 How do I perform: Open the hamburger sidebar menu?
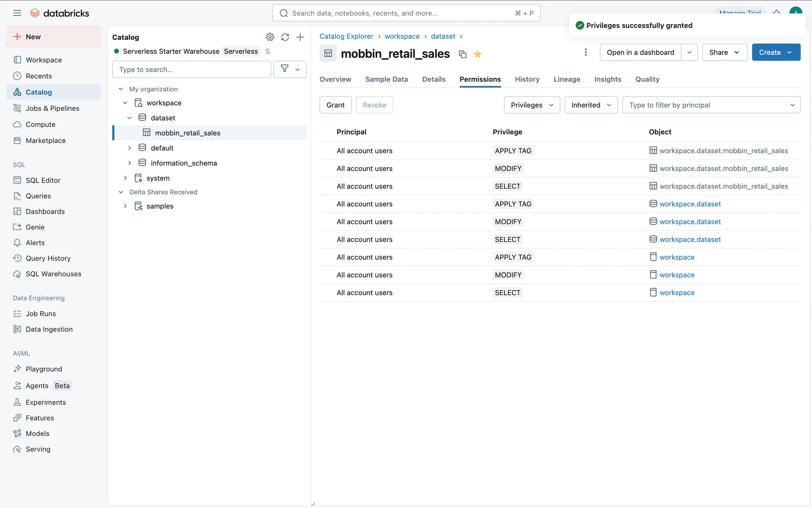17,13
